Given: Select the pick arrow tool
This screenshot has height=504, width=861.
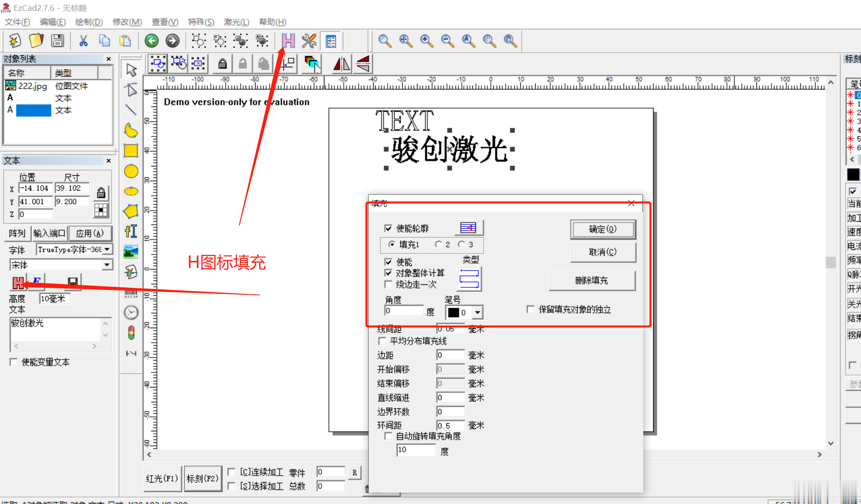Looking at the screenshot, I should pos(131,70).
